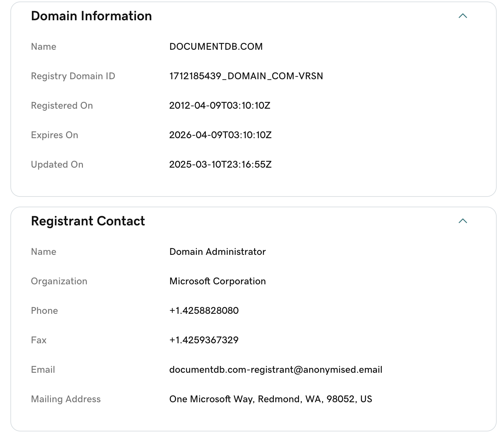Image resolution: width=504 pixels, height=436 pixels.
Task: Click phone number +1.4258828080
Action: click(204, 311)
